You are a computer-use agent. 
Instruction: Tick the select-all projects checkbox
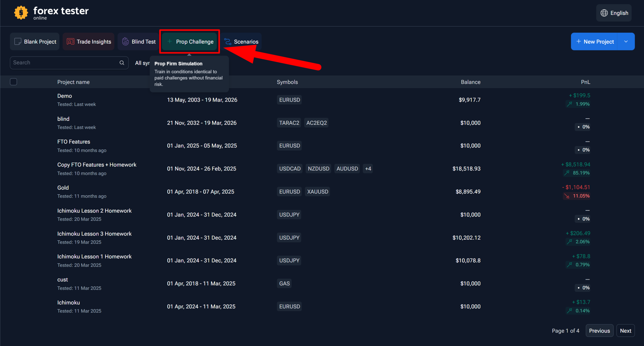[14, 82]
